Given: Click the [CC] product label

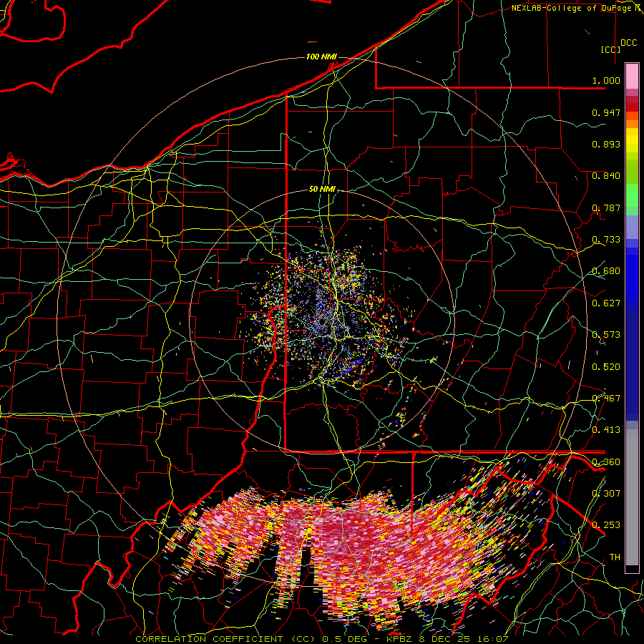Looking at the screenshot, I should coord(610,49).
